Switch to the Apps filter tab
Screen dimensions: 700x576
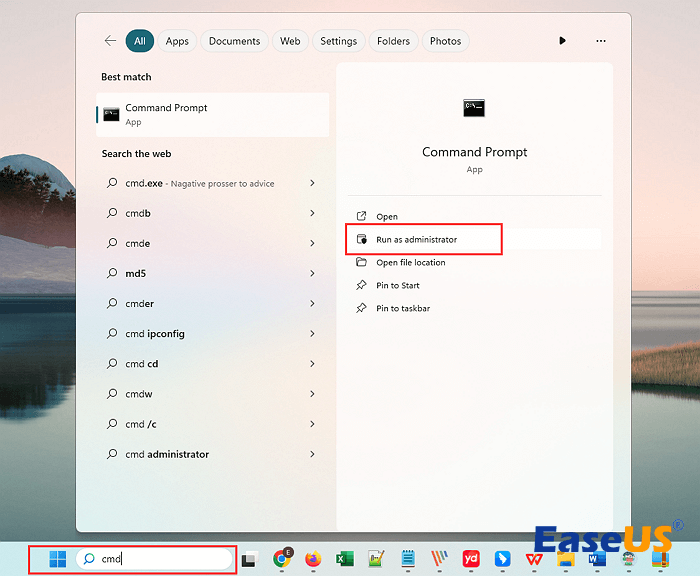(177, 41)
